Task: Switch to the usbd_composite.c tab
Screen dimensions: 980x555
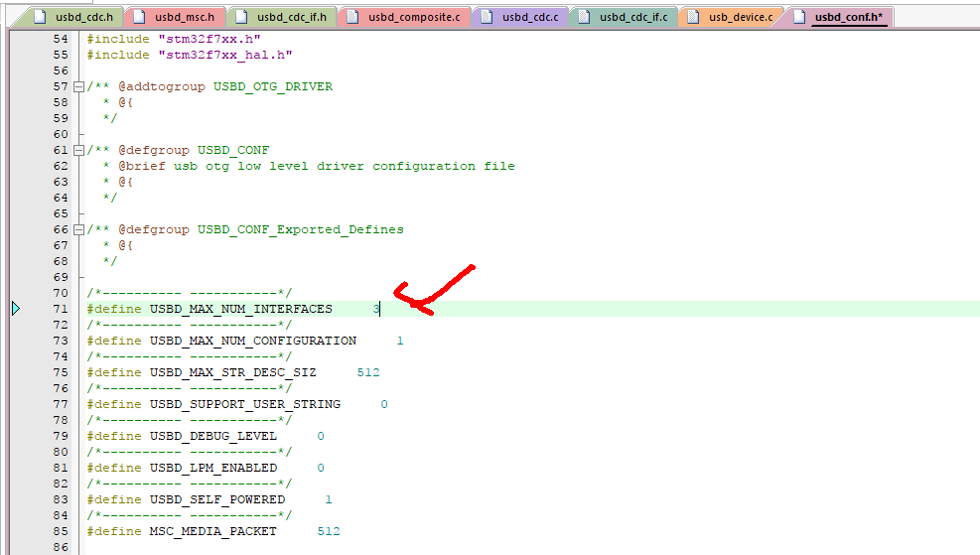Action: click(x=404, y=17)
